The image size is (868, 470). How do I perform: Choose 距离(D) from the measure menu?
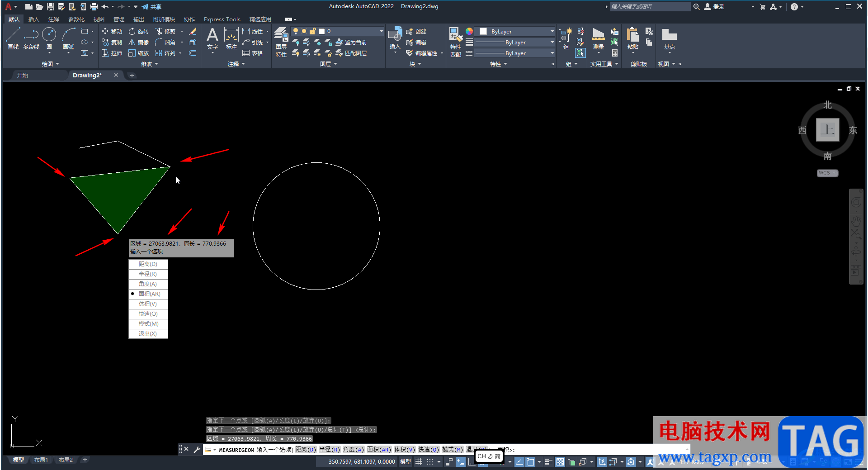pos(148,264)
